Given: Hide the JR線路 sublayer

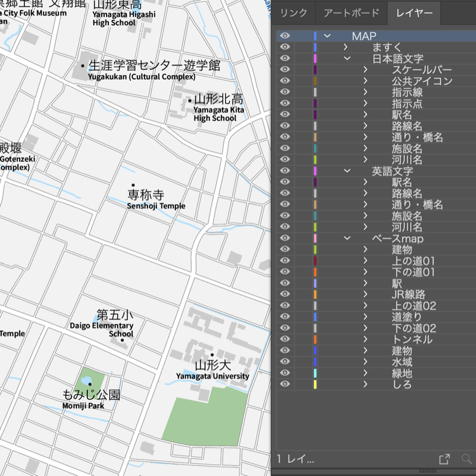Looking at the screenshot, I should coord(284,295).
